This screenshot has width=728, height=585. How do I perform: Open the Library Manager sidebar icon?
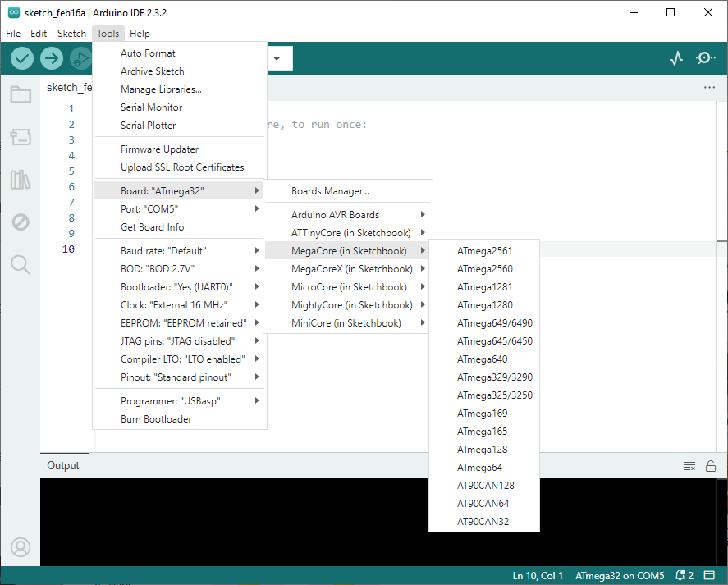21,180
